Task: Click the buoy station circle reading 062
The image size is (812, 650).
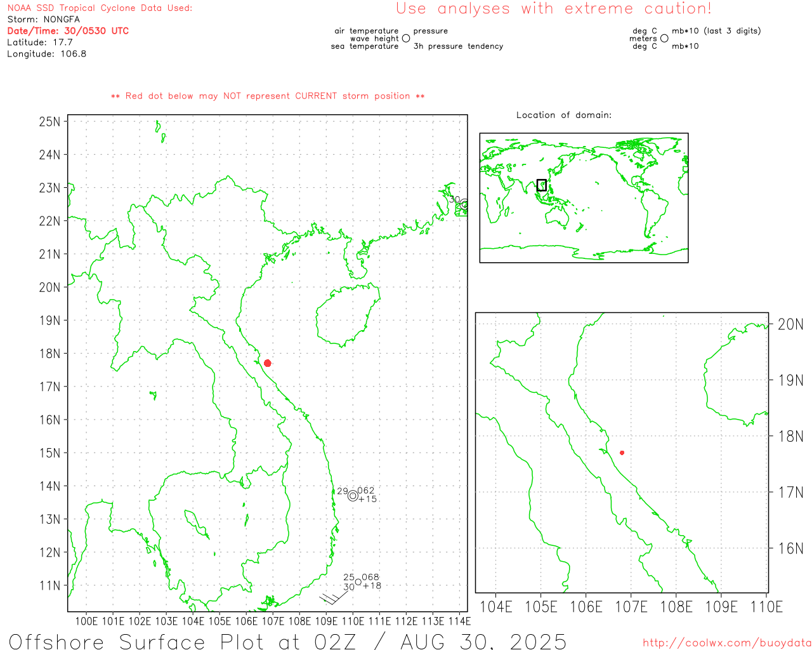Action: [353, 496]
